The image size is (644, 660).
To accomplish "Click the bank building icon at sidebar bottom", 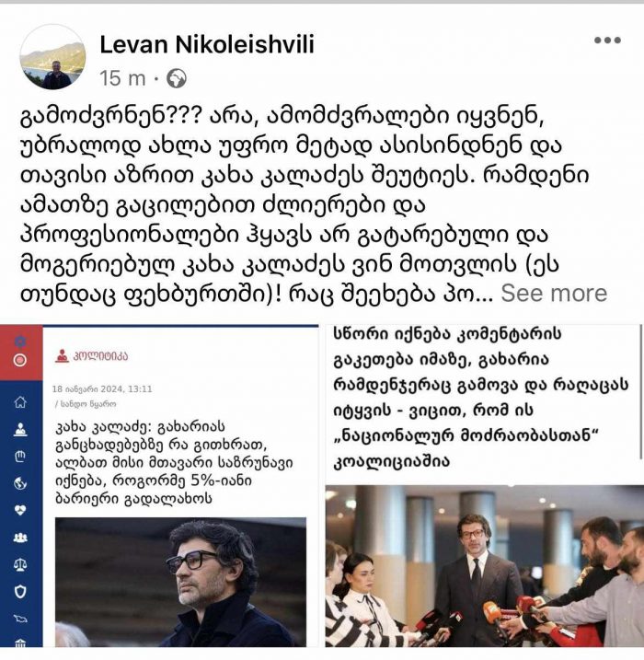I will pos(20,643).
